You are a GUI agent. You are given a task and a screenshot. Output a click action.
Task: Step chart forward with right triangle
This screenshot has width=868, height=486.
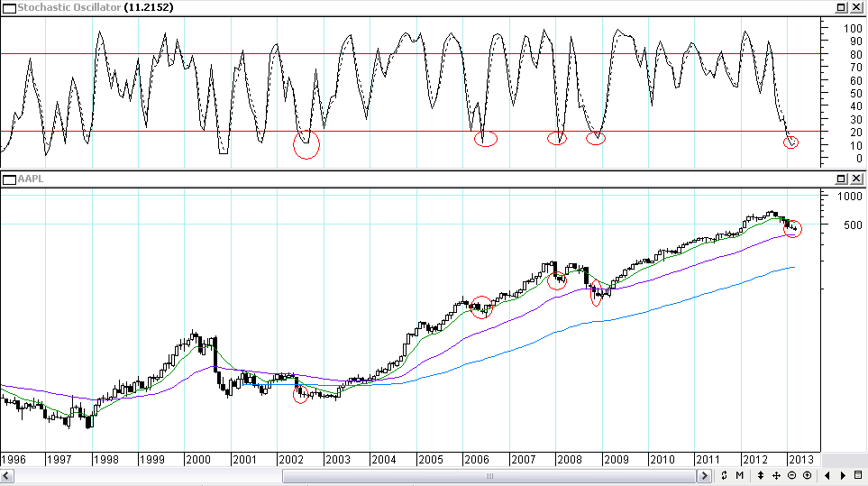pos(843,475)
